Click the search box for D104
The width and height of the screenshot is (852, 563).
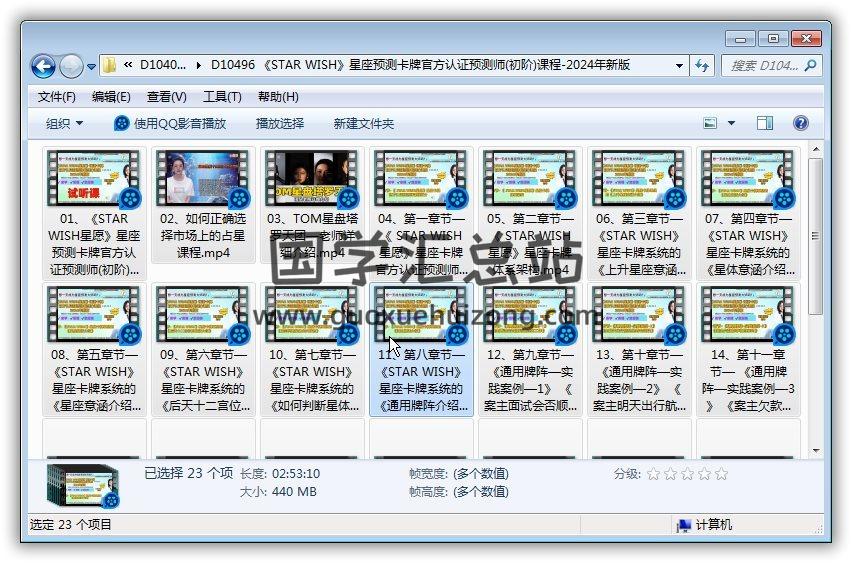tap(772, 66)
